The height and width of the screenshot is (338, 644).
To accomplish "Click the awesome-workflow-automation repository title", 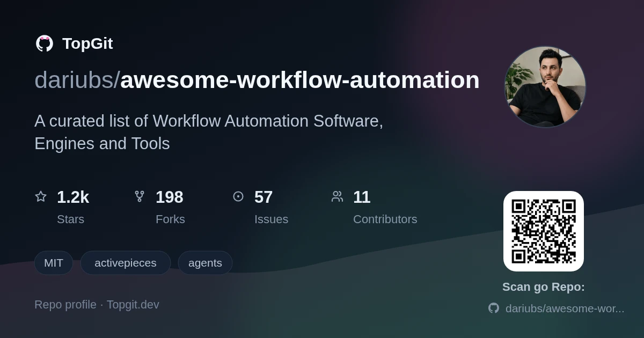I will [300, 80].
